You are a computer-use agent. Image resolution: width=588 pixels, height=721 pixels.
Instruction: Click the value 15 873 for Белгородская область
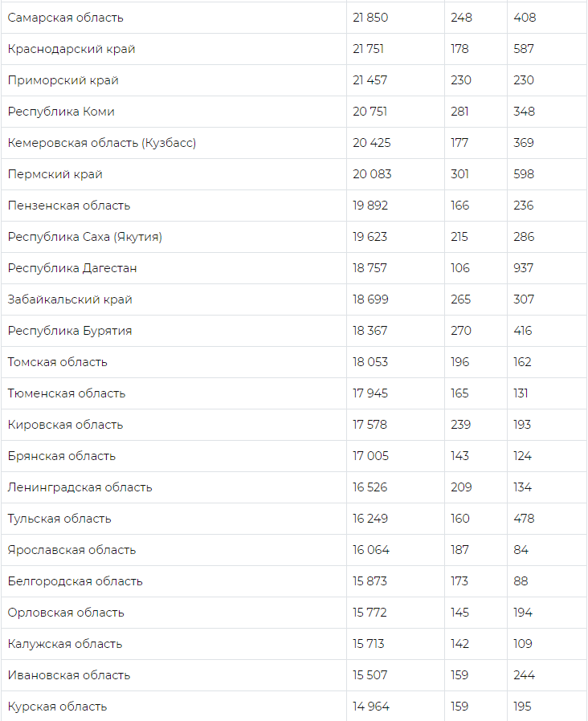370,581
